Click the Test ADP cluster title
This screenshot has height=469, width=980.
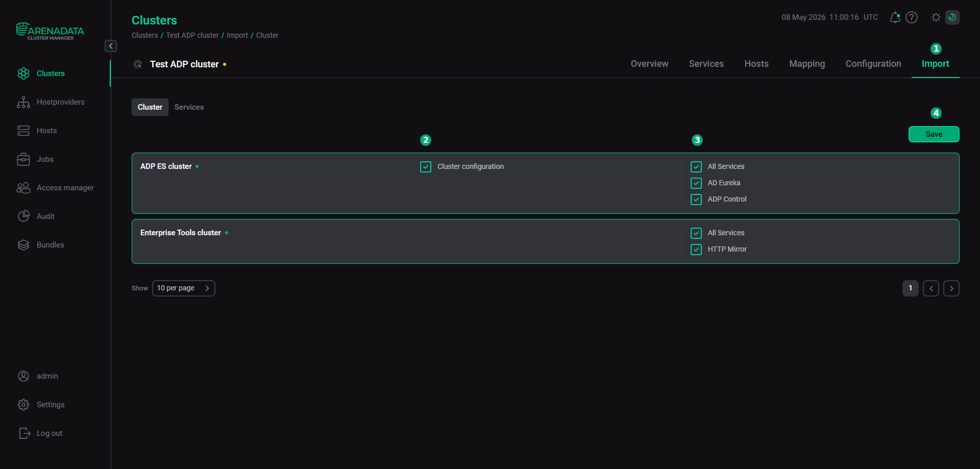(x=184, y=64)
